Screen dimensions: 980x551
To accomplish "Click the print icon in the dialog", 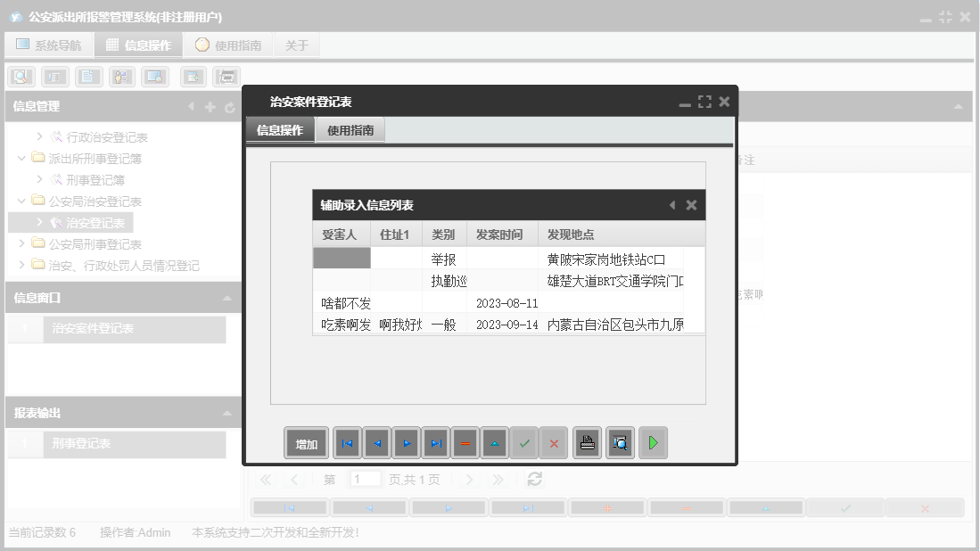I will tap(588, 443).
